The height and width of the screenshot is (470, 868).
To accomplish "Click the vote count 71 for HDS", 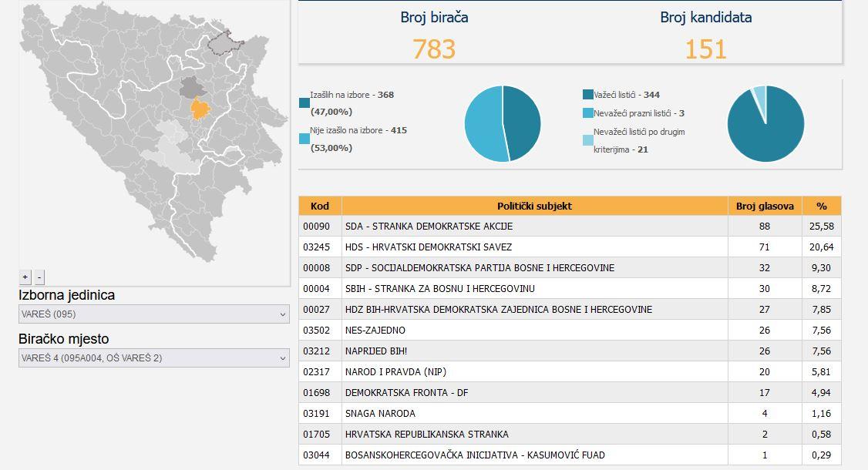I will (x=765, y=247).
